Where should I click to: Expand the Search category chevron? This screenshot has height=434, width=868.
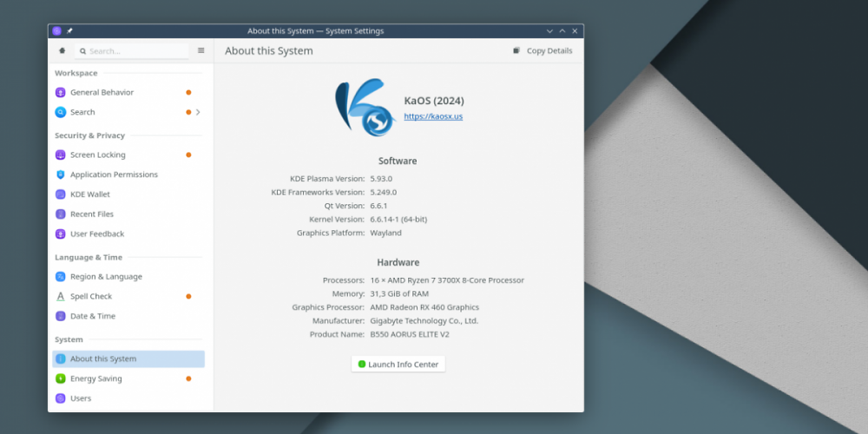coord(198,112)
